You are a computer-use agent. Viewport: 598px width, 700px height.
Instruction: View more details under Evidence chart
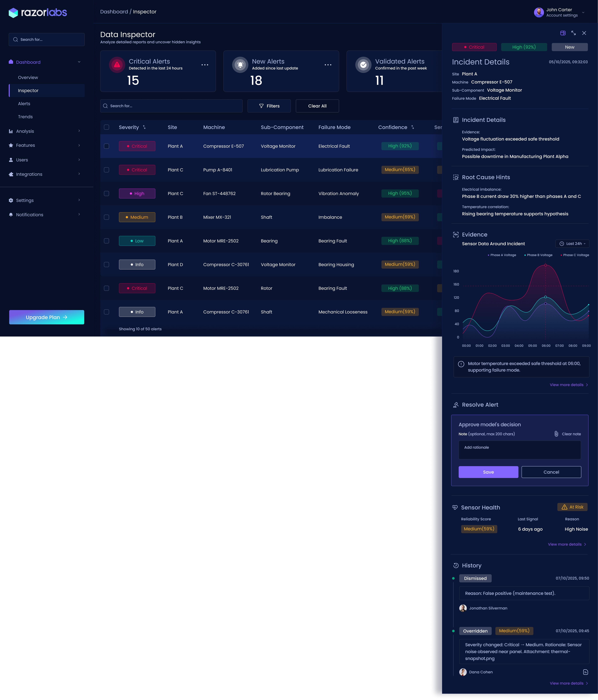pyautogui.click(x=569, y=385)
